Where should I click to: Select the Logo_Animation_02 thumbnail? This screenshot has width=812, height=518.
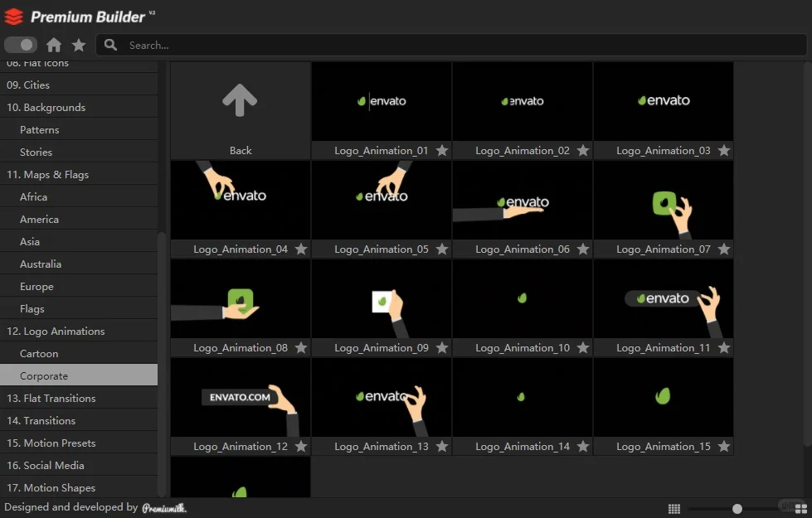coord(523,101)
